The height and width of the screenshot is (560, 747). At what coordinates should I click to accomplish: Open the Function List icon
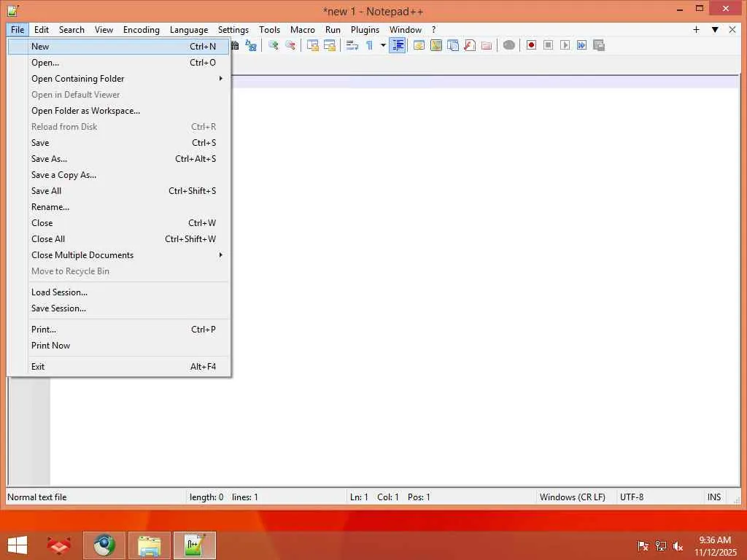(470, 45)
